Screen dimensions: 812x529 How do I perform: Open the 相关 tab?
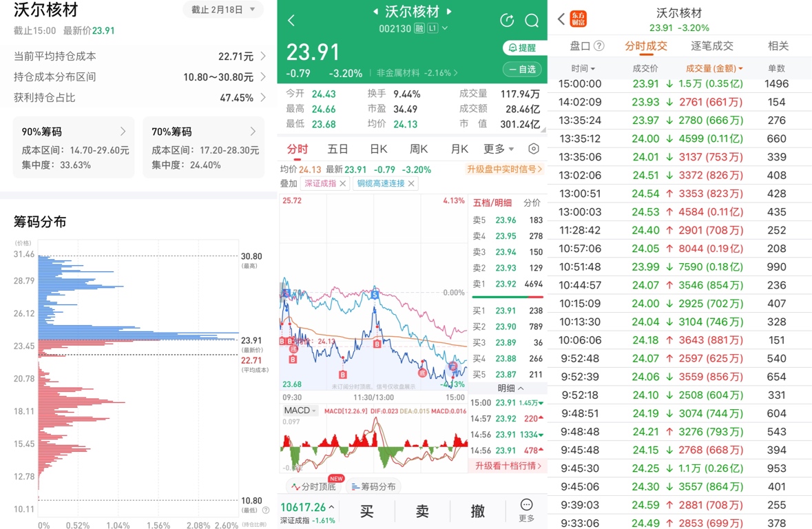tap(778, 45)
